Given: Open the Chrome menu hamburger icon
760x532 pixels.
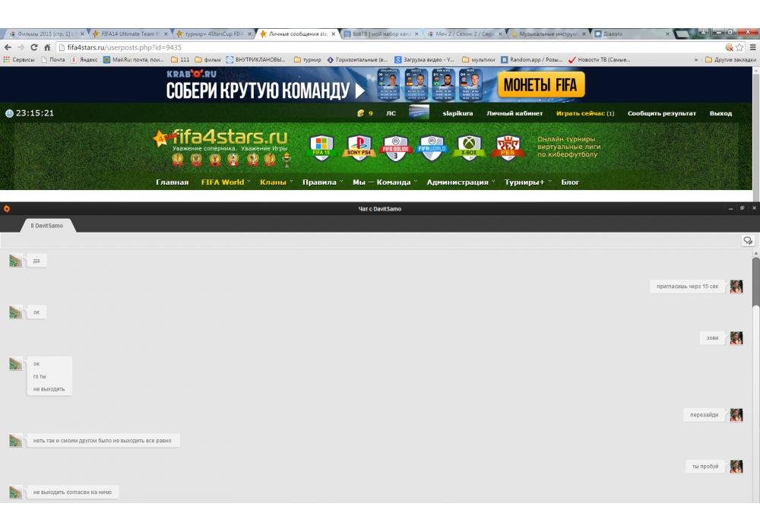Looking at the screenshot, I should (x=752, y=47).
